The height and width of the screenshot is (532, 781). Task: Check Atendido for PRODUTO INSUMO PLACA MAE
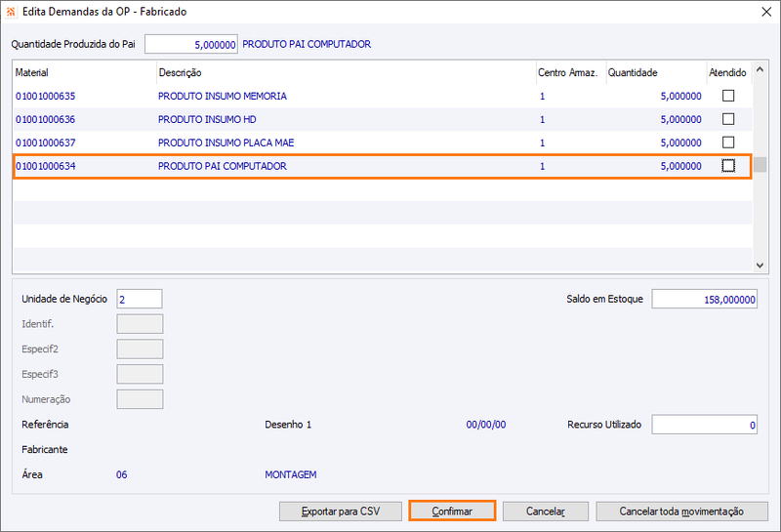pyautogui.click(x=728, y=142)
